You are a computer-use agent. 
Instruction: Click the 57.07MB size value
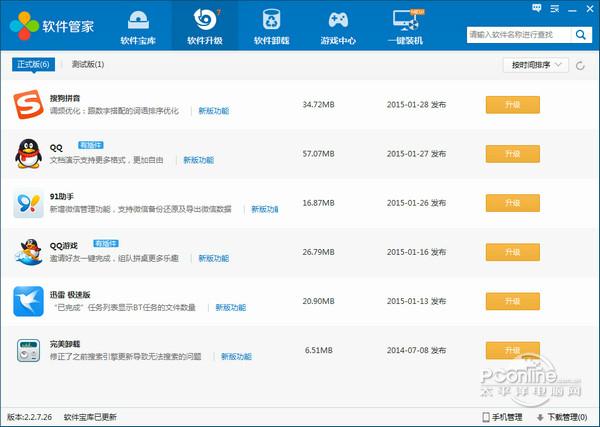click(318, 153)
